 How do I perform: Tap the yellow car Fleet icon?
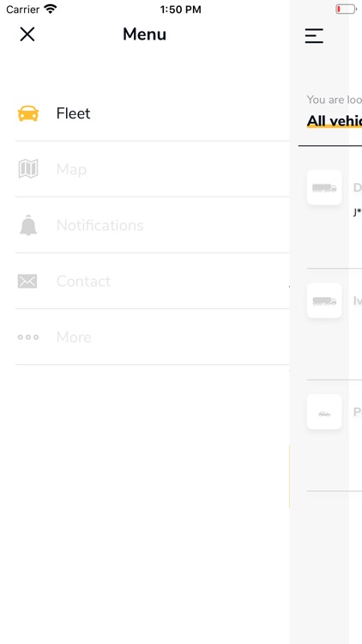[28, 113]
